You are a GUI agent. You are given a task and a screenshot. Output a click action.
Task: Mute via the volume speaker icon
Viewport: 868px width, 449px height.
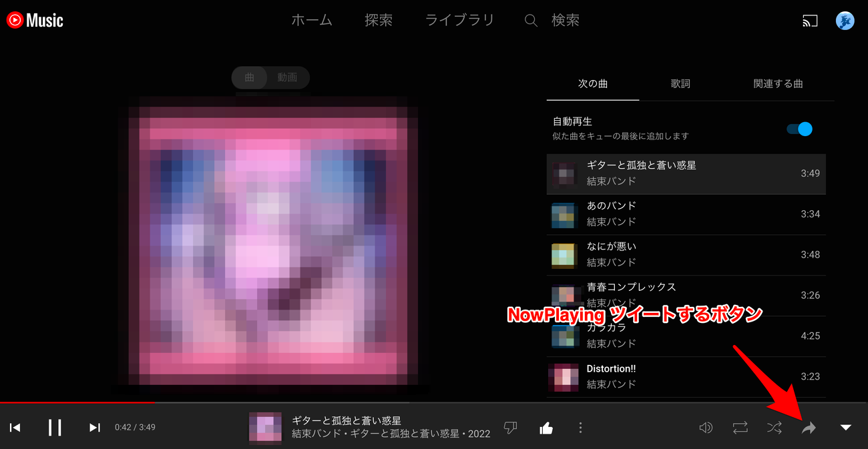(706, 428)
